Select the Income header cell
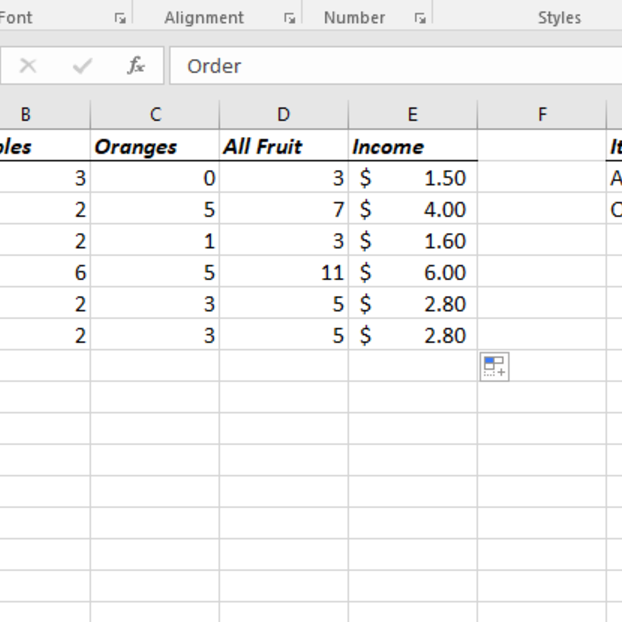The width and height of the screenshot is (622, 622). 412,146
